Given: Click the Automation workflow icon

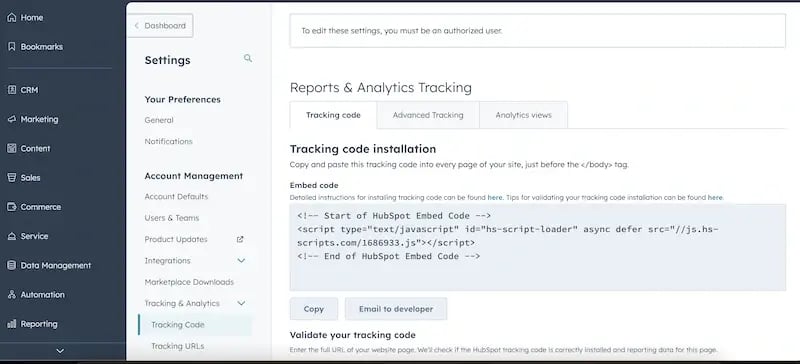Looking at the screenshot, I should 11,295.
